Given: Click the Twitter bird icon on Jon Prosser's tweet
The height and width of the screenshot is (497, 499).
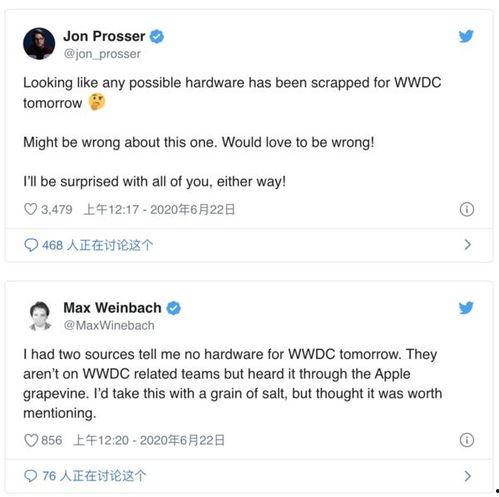Looking at the screenshot, I should 466,36.
